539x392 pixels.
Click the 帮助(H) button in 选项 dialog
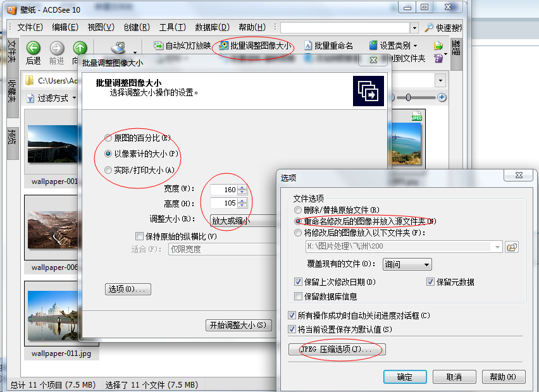(504, 377)
